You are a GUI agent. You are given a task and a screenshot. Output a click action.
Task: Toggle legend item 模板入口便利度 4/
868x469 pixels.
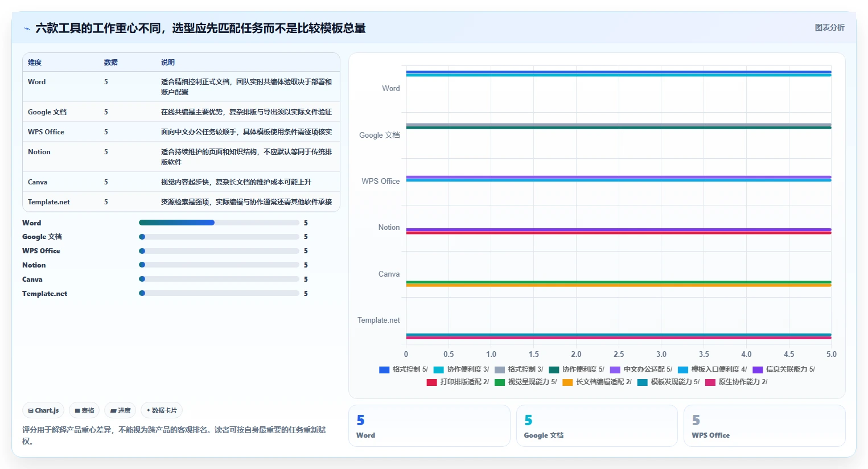pyautogui.click(x=712, y=369)
